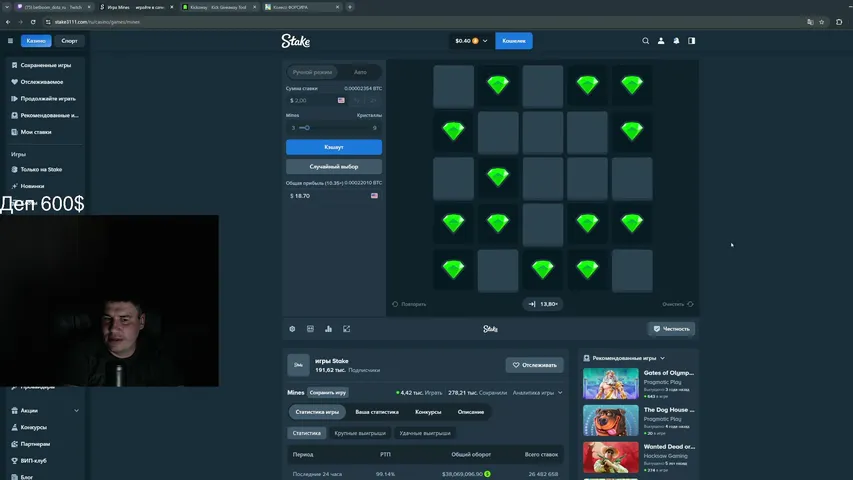Open Gates of Olympus game thumbnail

point(610,384)
